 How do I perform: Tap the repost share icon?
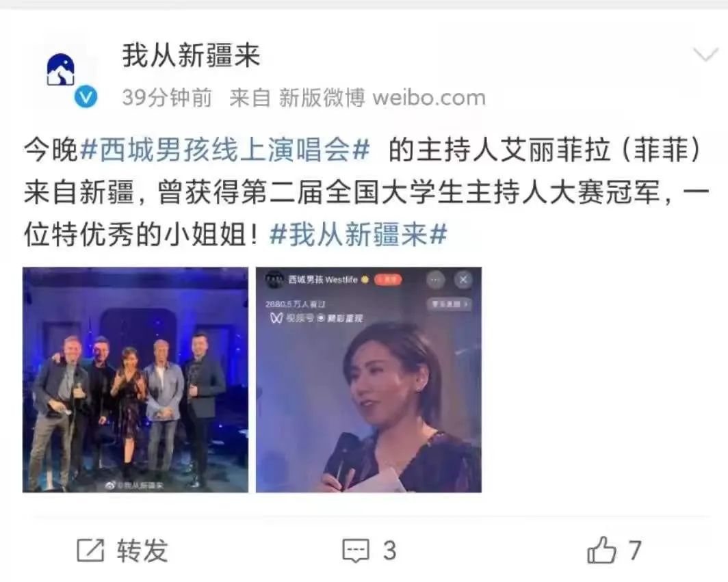coord(90,551)
